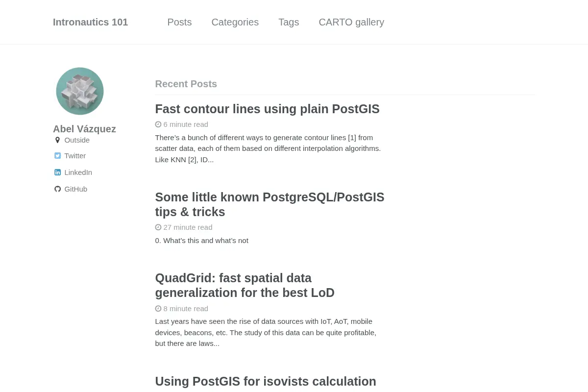Visit the CARTO gallery page
Image resolution: width=588 pixels, height=392 pixels.
click(351, 22)
